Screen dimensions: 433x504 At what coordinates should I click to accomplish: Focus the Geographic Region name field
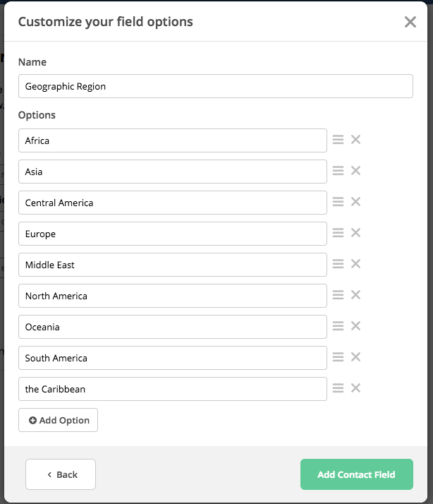[x=216, y=86]
